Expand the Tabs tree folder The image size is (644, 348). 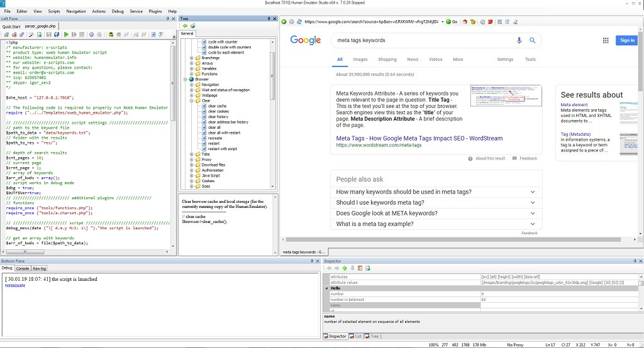coord(191,155)
